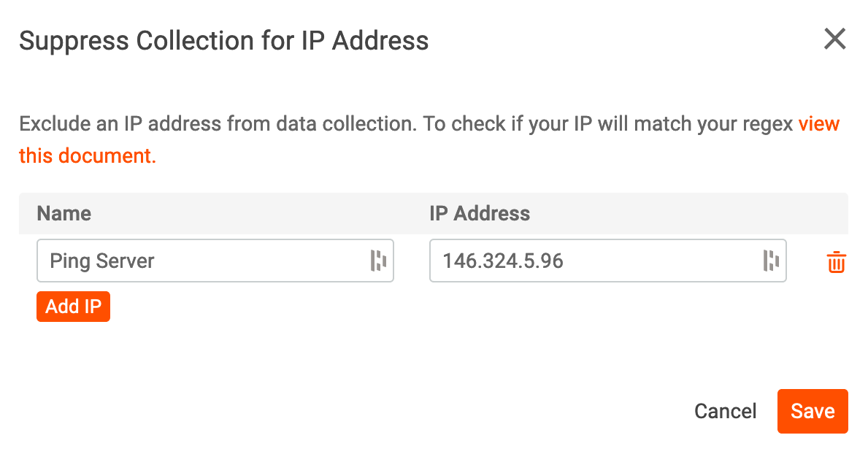Save the IP suppression settings

813,411
